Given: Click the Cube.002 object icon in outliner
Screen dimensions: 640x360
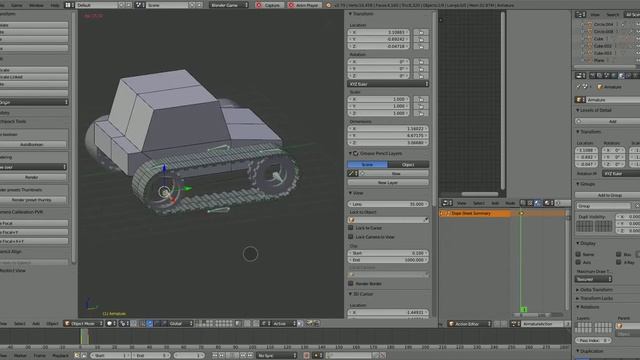Looking at the screenshot, I should point(589,46).
